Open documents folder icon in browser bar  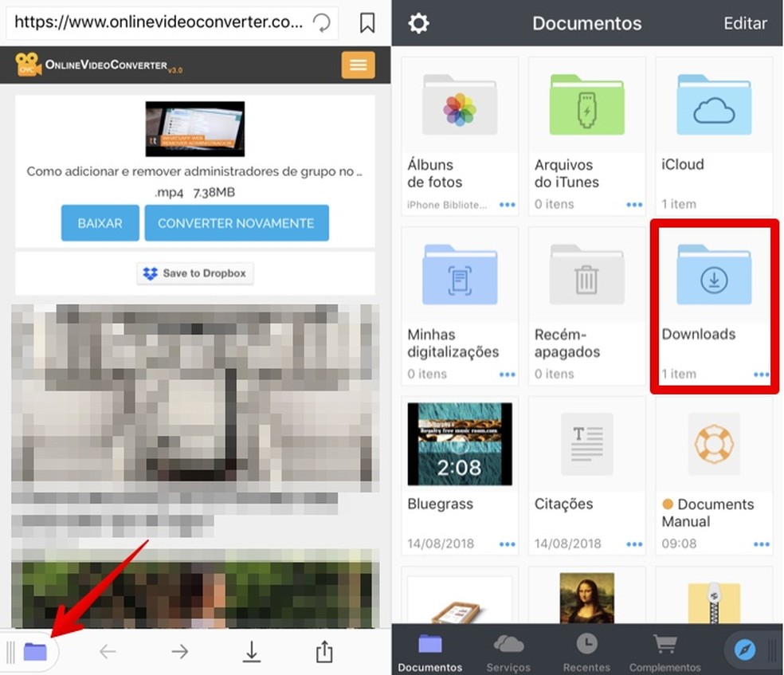[x=35, y=652]
